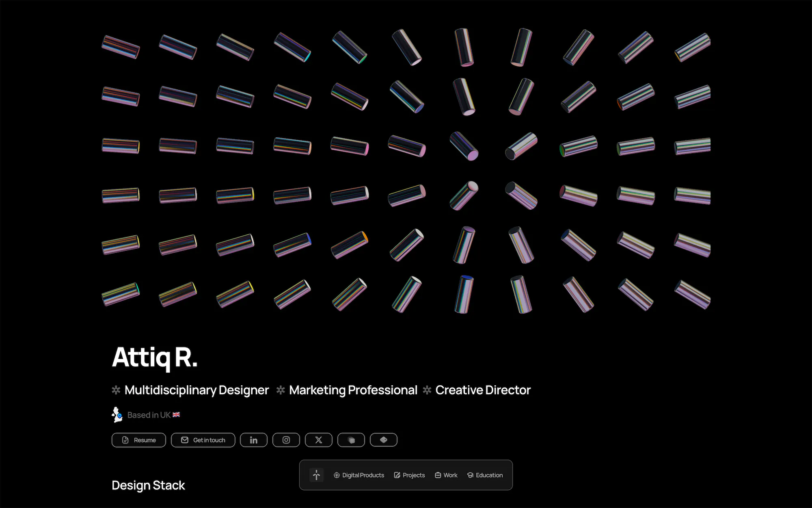Click the stacked cubes social icon button
The height and width of the screenshot is (508, 812).
point(351,440)
